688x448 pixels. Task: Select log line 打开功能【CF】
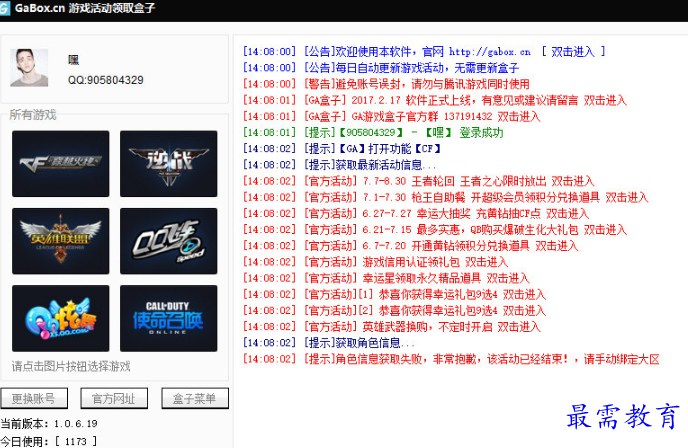[342, 149]
